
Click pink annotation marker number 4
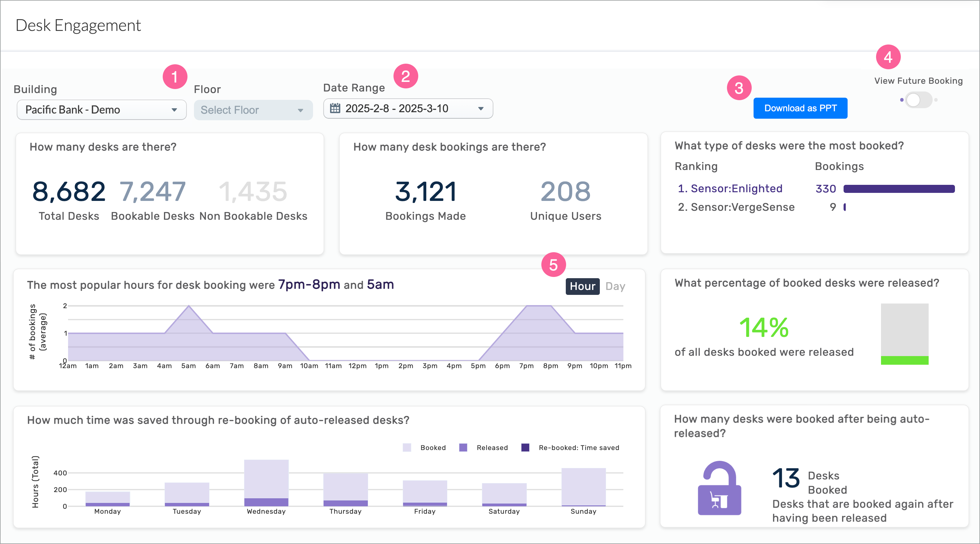[888, 57]
